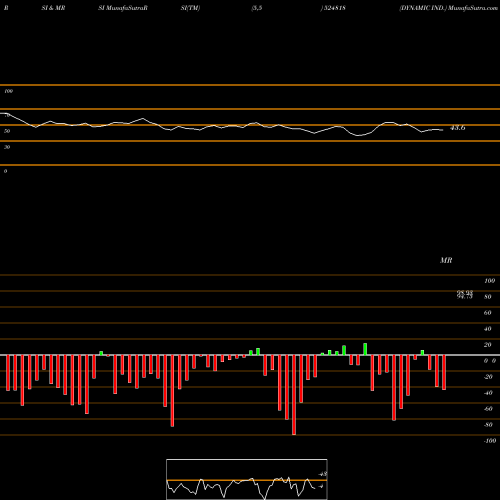500x500 pixels.
Task: Click the "-100" label on the MR axis
Action: [490, 441]
